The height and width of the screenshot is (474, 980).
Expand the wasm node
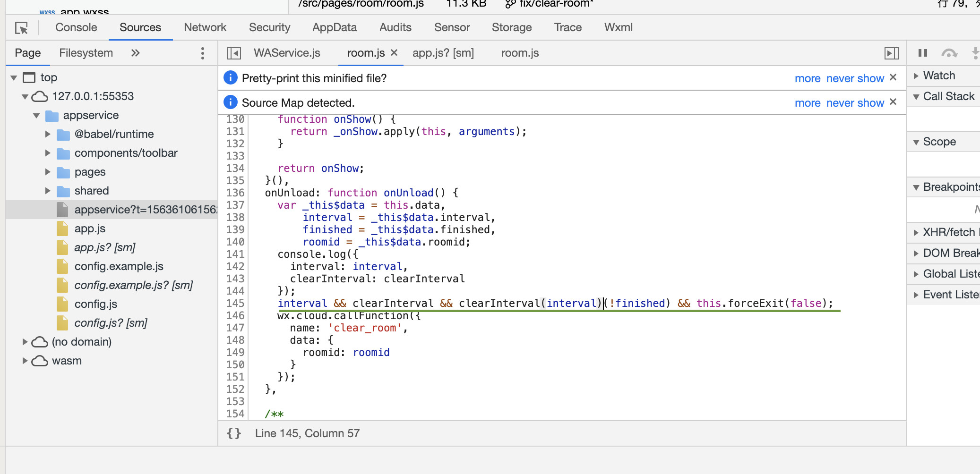tap(25, 361)
